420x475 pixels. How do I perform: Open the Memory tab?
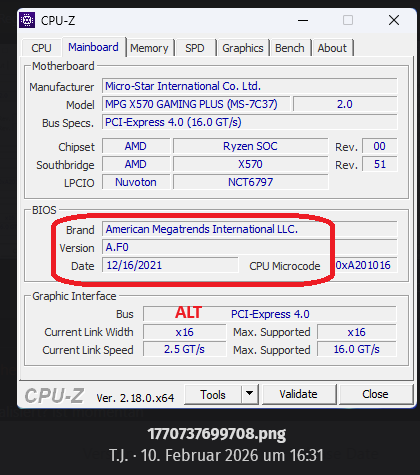(149, 48)
